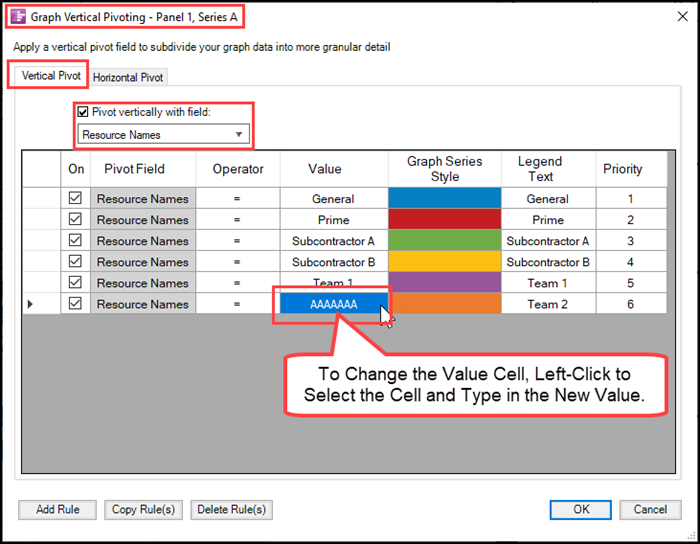Confirm with the OK button

coord(580,509)
